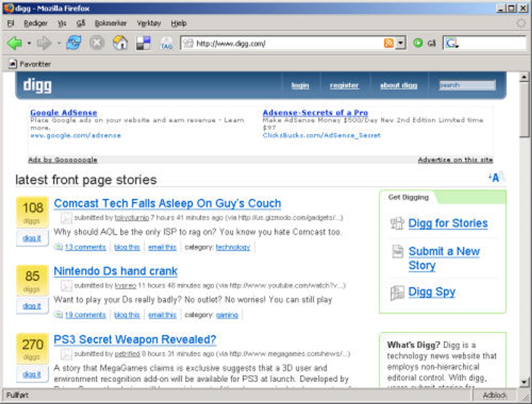Click the Favoritter bookmark icon
532x404 pixels.
[x=13, y=64]
